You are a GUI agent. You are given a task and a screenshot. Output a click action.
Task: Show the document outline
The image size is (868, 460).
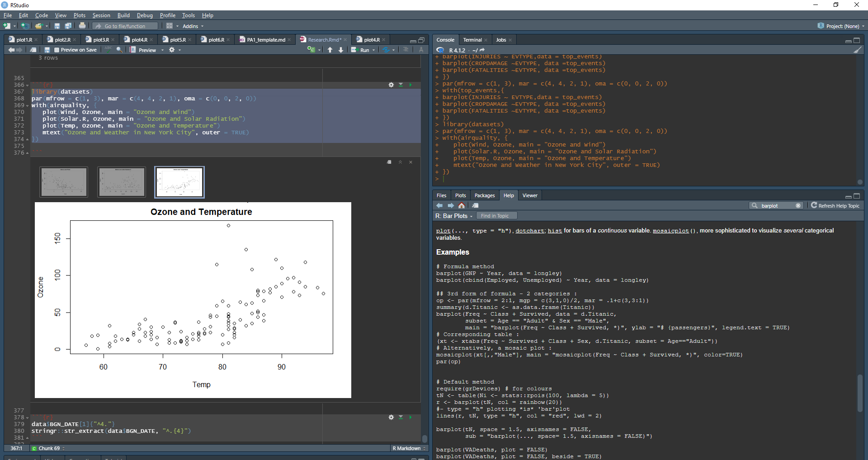[406, 50]
